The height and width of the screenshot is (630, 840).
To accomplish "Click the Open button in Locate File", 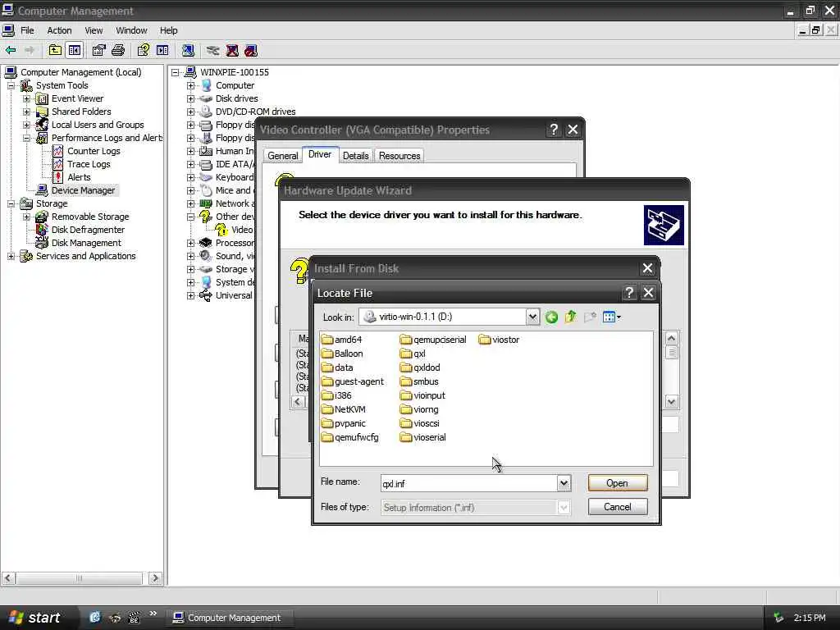I will pos(618,483).
